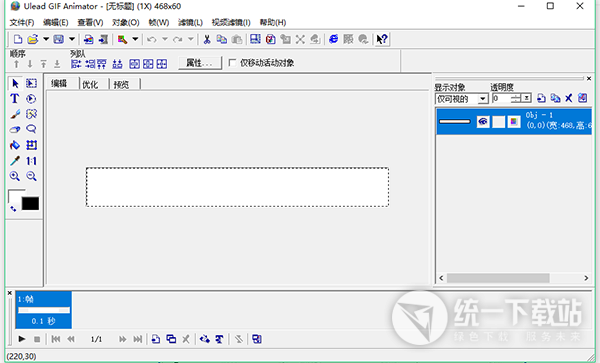Open the 查看(V) menu
The height and width of the screenshot is (363, 600).
click(x=90, y=23)
